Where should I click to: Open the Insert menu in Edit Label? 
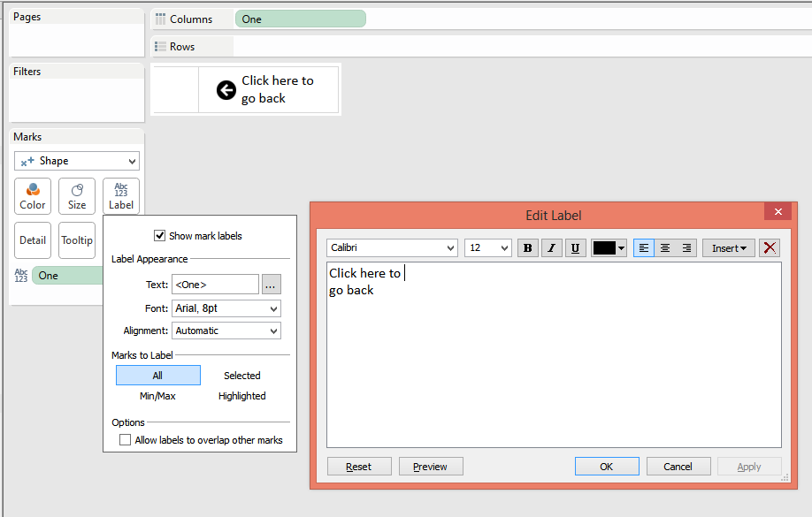pos(729,247)
